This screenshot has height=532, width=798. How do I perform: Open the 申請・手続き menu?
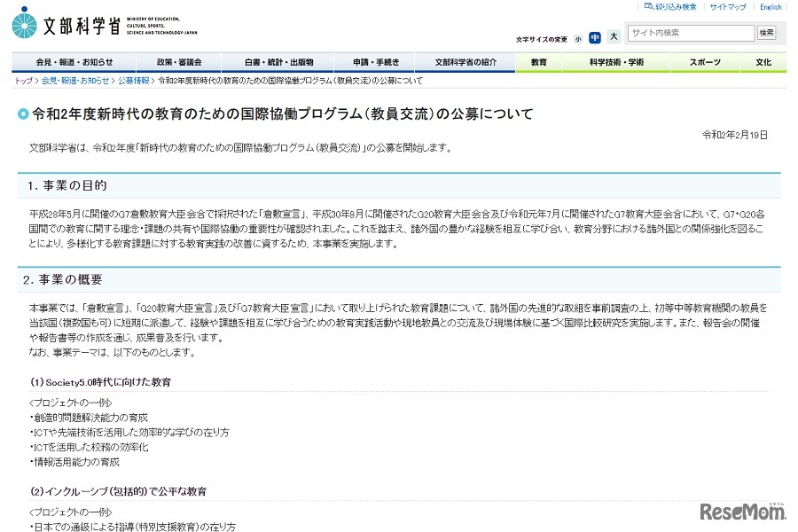(375, 62)
